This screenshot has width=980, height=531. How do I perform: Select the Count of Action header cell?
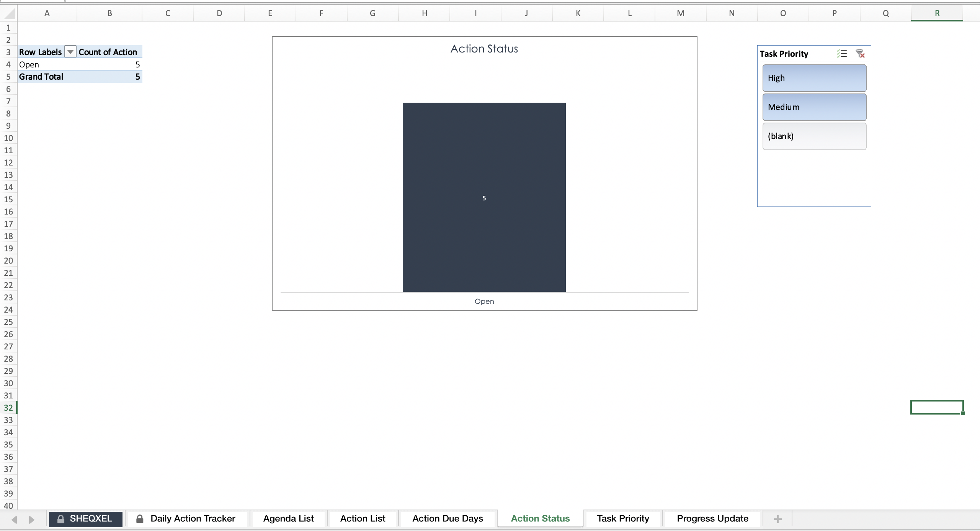pos(109,52)
